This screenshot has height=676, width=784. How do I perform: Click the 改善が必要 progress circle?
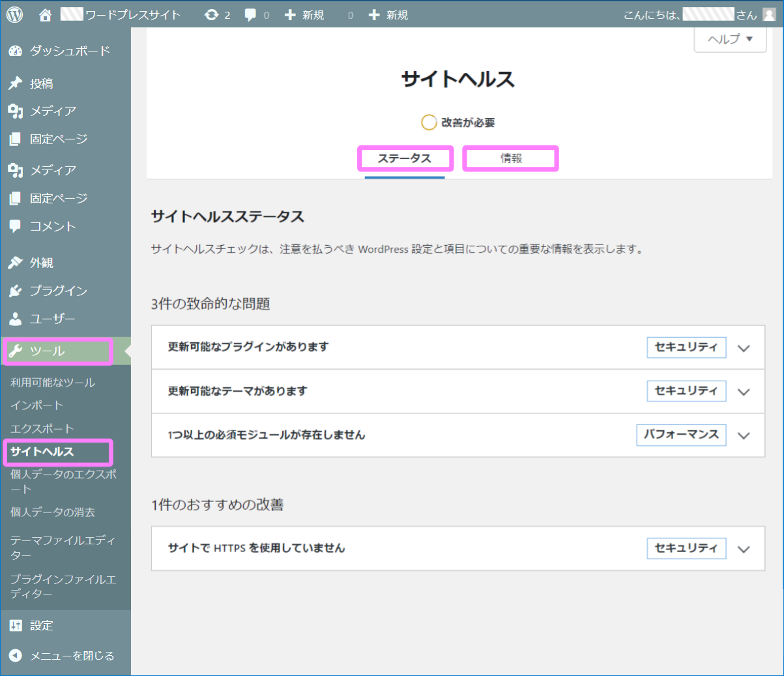click(429, 122)
